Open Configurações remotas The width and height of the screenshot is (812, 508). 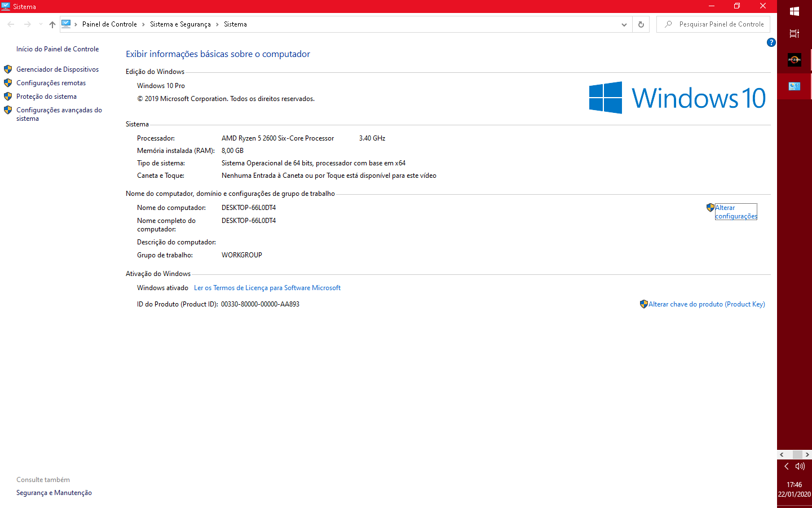coord(51,83)
